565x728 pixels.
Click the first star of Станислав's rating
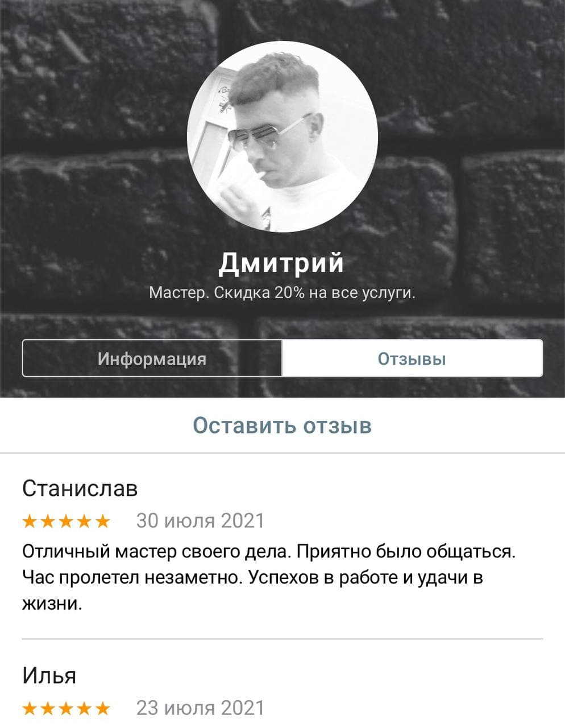pyautogui.click(x=30, y=521)
